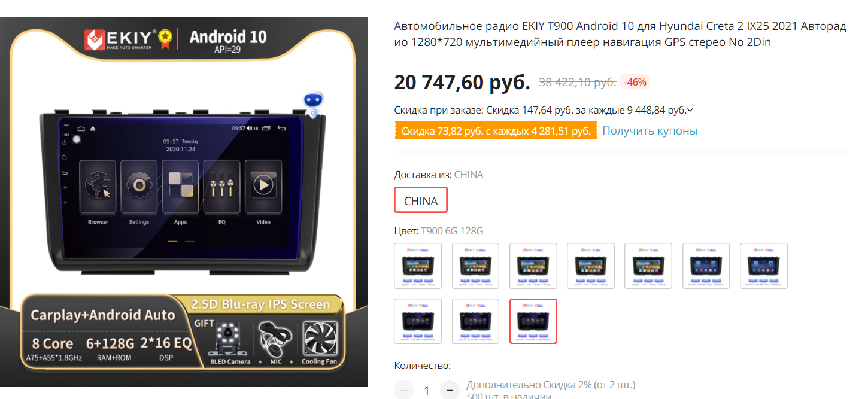
Task: Increase quantity with the plus button
Action: [450, 391]
